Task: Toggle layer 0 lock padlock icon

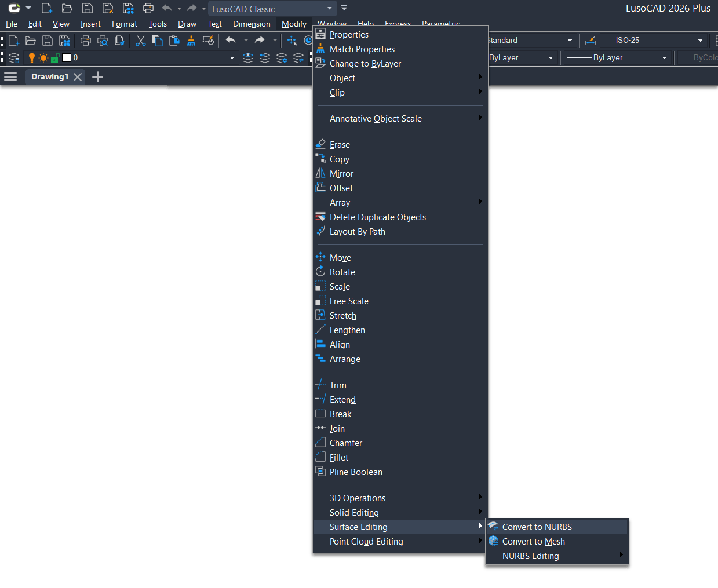Action: click(55, 58)
